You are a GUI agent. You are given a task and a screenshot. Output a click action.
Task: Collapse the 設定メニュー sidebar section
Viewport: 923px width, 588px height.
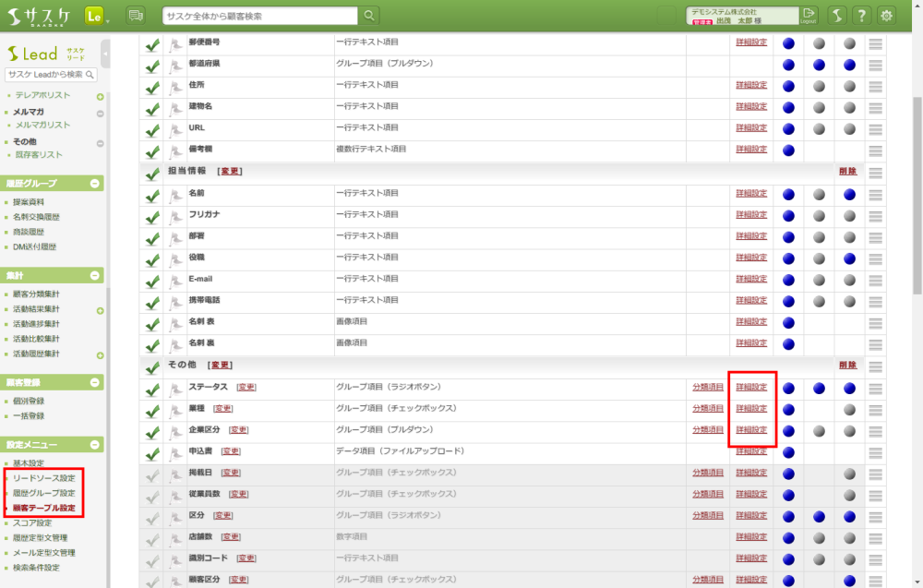94,445
